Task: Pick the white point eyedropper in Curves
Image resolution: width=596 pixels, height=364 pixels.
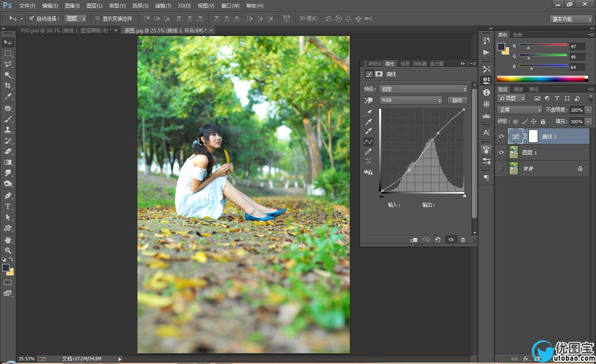Action: coord(368,132)
